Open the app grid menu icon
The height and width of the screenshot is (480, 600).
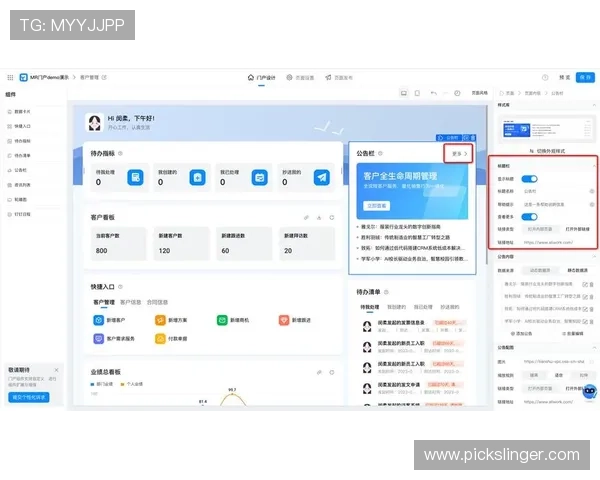click(10, 77)
